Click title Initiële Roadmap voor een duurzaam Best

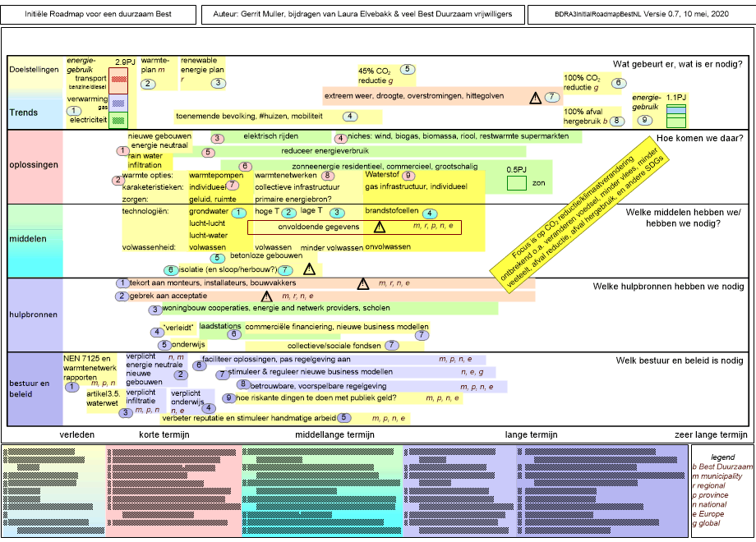99,15
